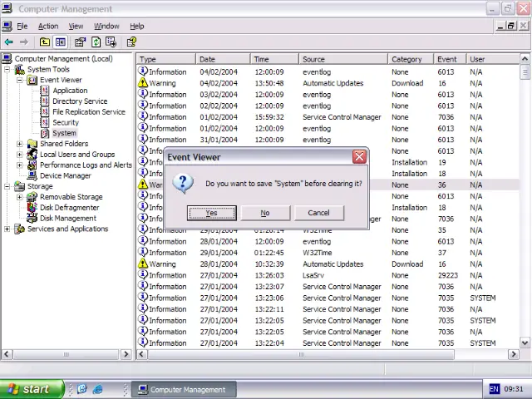Click the tree pane scroll left arrow

(7, 355)
